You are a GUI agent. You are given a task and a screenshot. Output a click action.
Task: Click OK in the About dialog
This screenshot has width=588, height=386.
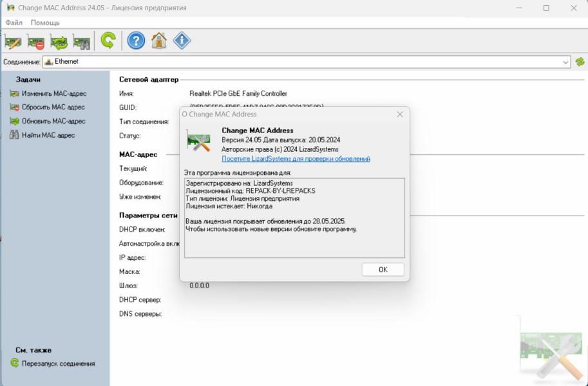[383, 270]
